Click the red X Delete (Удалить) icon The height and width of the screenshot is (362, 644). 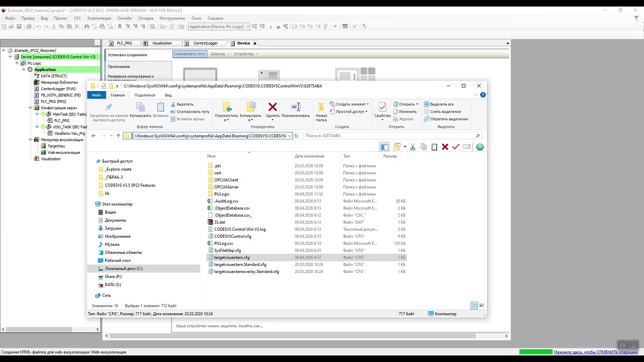point(273,107)
